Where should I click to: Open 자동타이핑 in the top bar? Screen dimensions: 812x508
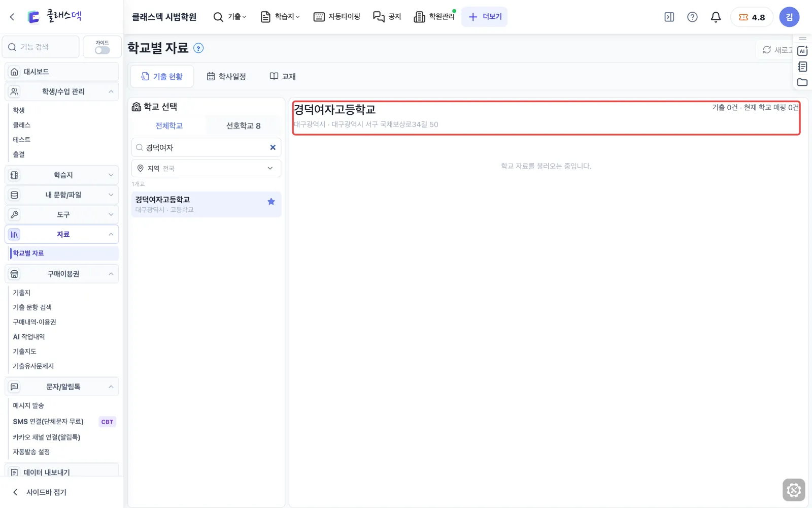point(337,17)
